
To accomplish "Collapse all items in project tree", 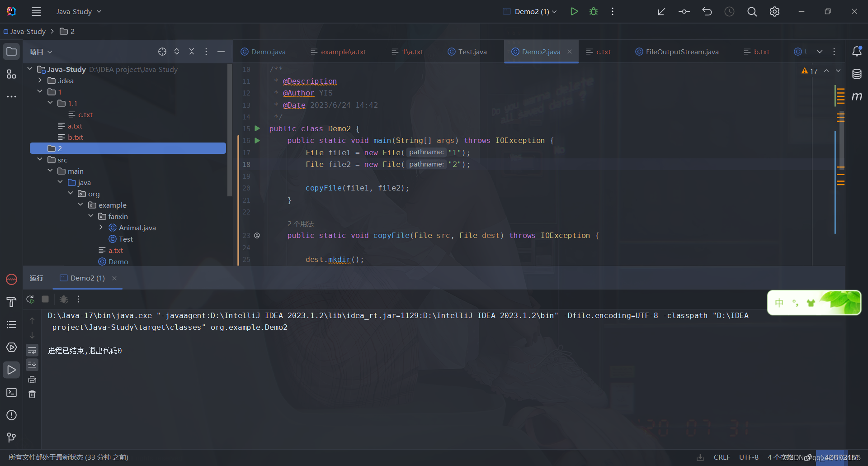I will pyautogui.click(x=192, y=52).
